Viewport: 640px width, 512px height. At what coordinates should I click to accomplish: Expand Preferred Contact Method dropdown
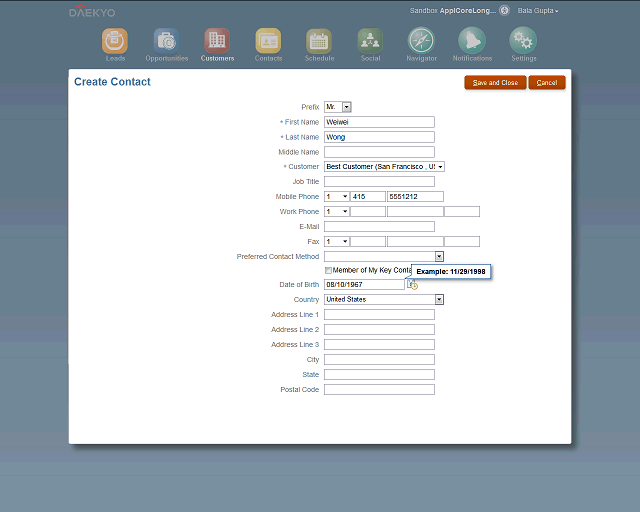(x=439, y=256)
